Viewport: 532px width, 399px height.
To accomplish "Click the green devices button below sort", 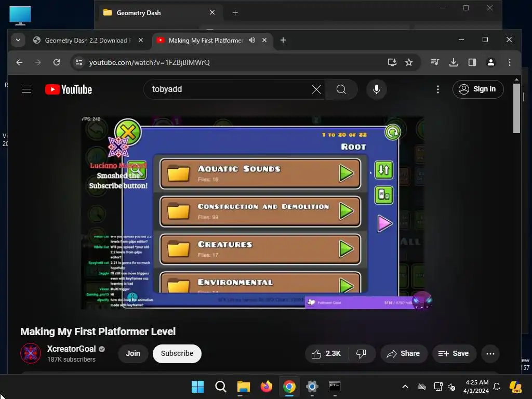I will (x=384, y=195).
